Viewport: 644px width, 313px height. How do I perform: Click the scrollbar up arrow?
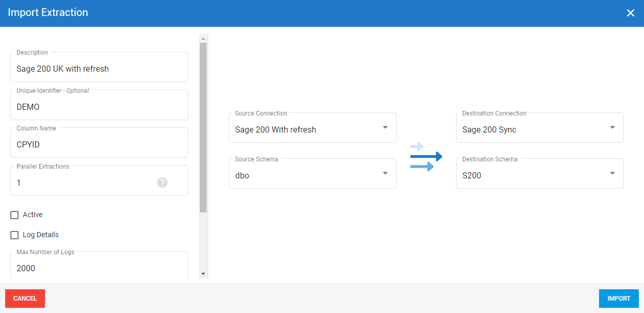pyautogui.click(x=203, y=39)
